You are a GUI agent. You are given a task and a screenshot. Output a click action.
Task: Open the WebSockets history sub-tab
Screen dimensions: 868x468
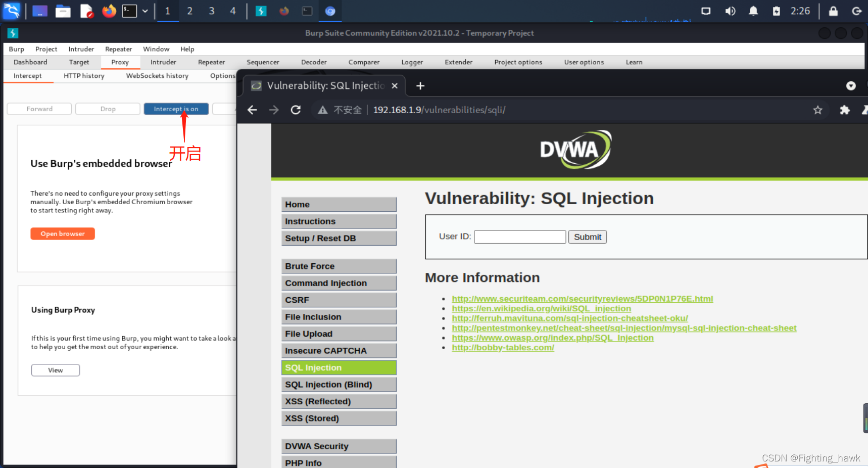click(x=157, y=76)
